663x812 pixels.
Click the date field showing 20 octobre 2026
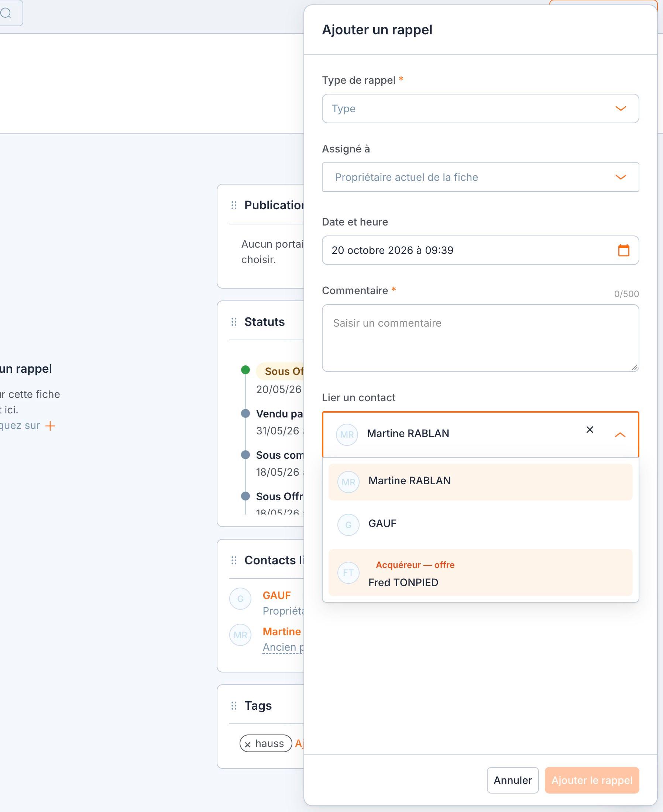[480, 250]
